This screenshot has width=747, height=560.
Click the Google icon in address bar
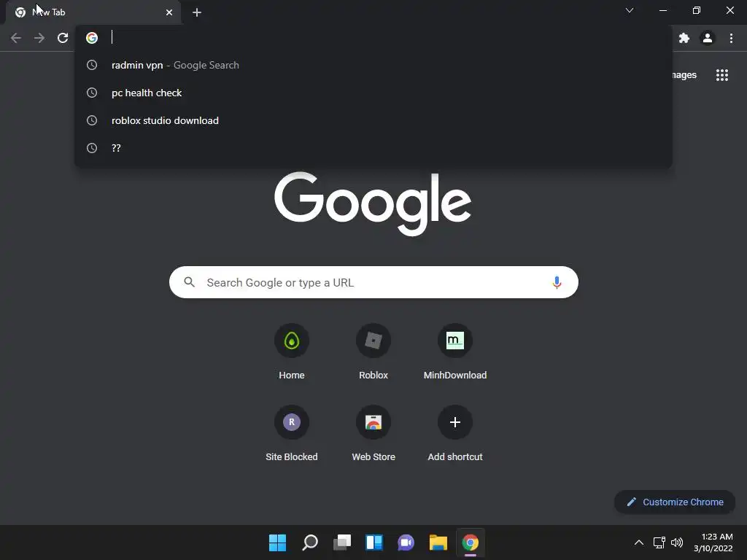92,38
